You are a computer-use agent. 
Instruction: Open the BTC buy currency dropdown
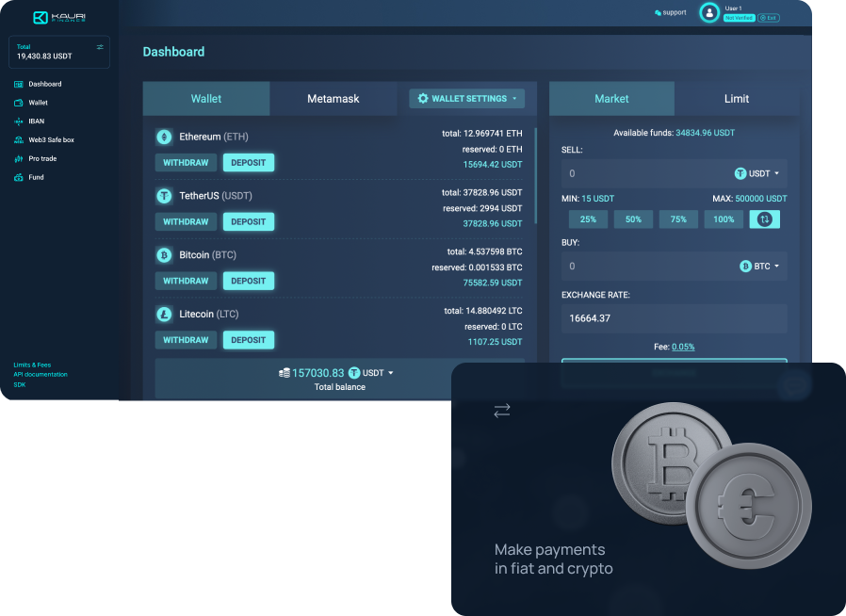[x=759, y=267]
